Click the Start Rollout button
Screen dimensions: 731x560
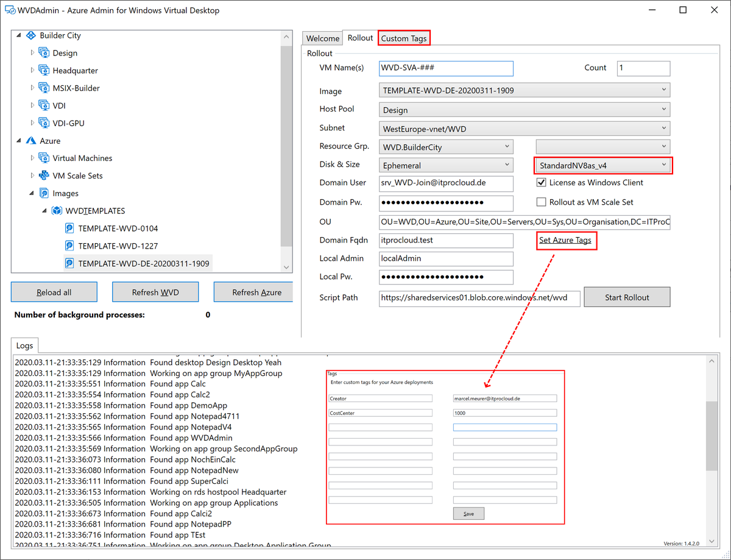(x=627, y=297)
